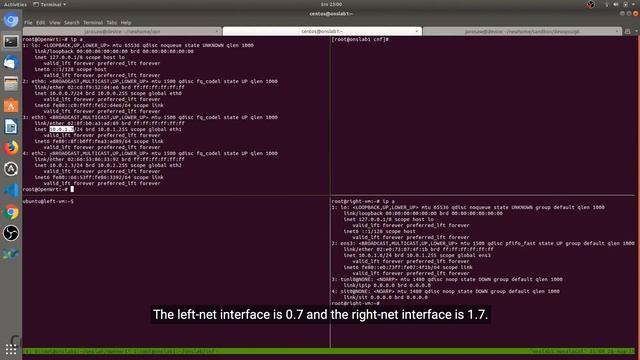Open the File menu
The image size is (640, 360).
pos(28,22)
